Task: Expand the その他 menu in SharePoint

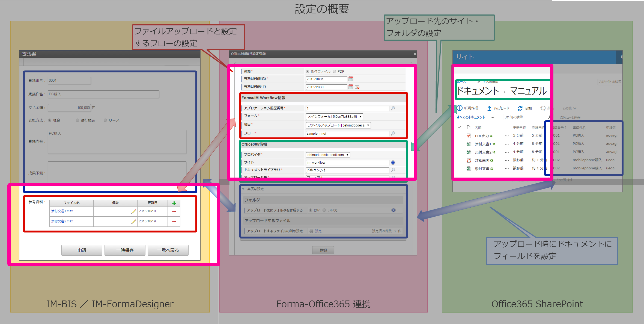Action: pos(568,108)
